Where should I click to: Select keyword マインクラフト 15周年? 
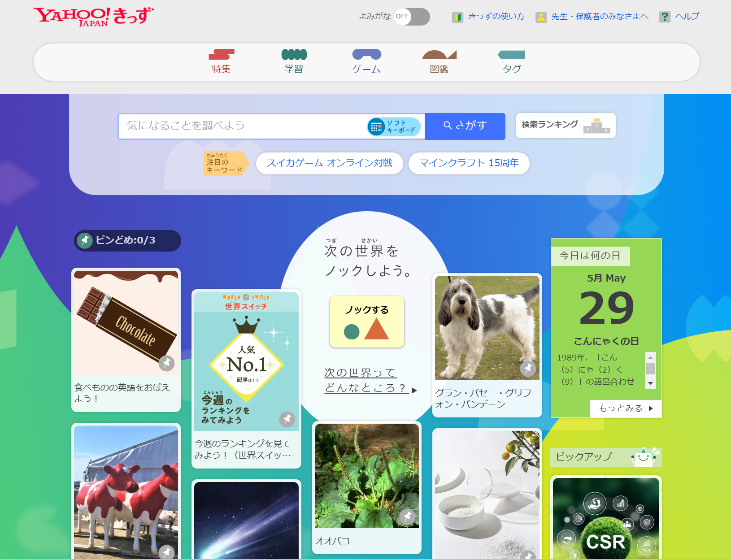[x=469, y=163]
